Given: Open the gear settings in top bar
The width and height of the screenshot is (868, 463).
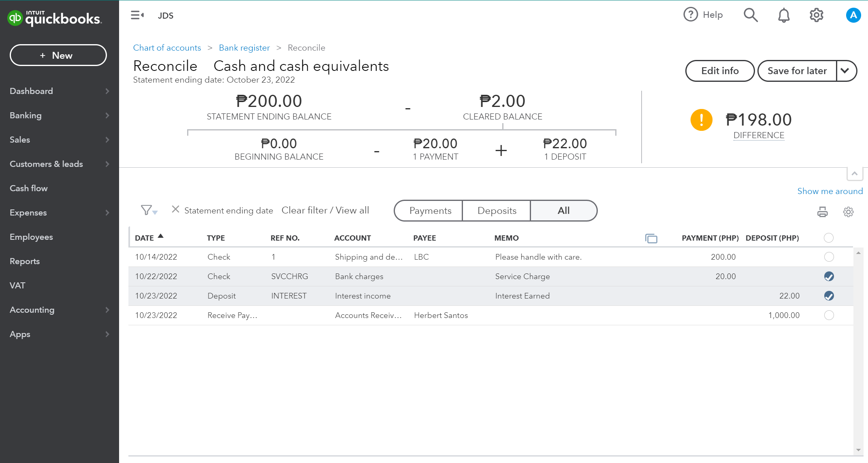Looking at the screenshot, I should [816, 15].
